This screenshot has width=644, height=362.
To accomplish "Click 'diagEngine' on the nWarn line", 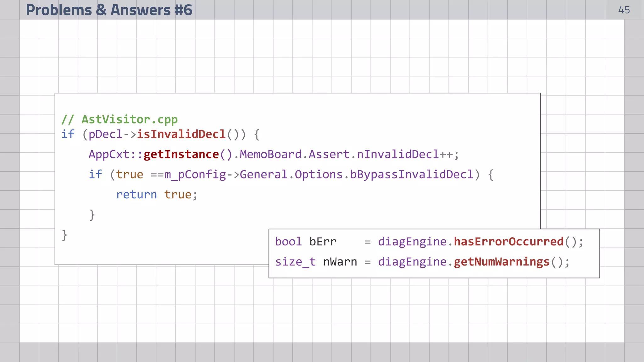I will [412, 262].
